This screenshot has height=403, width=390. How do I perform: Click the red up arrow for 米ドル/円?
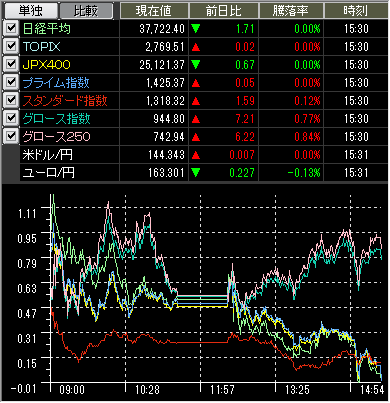(196, 155)
